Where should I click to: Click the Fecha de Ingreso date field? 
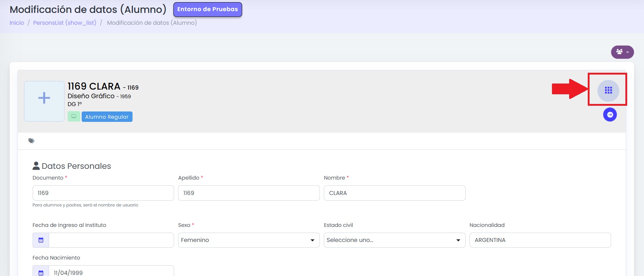pos(111,240)
